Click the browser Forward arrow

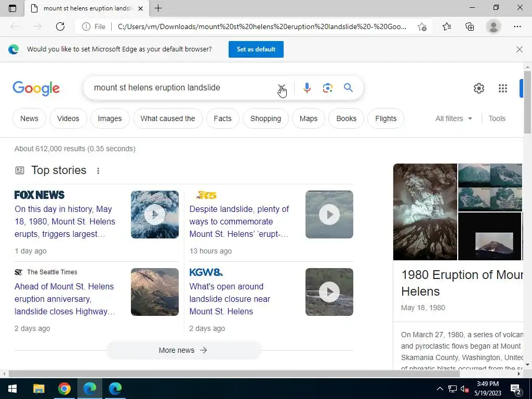pos(37,26)
